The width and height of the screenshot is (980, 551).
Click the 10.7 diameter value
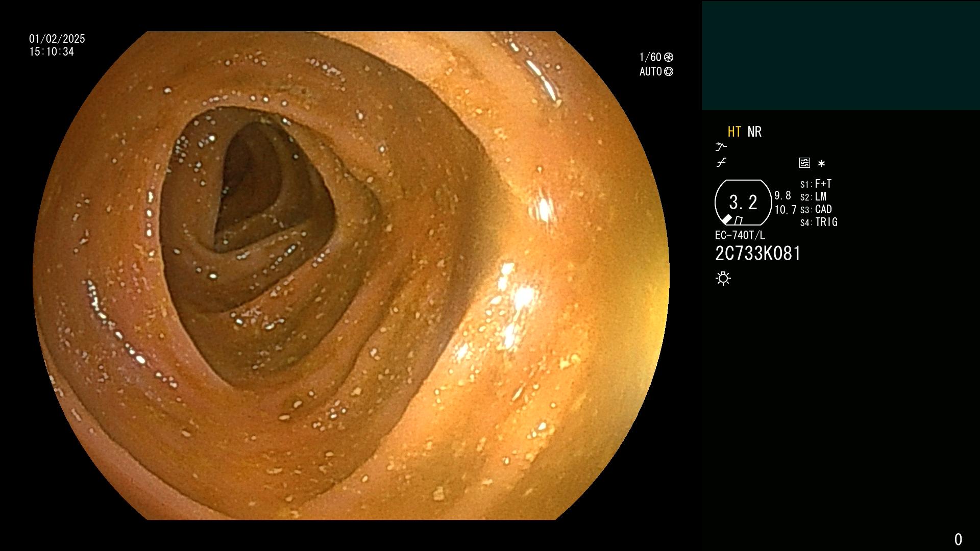point(786,210)
